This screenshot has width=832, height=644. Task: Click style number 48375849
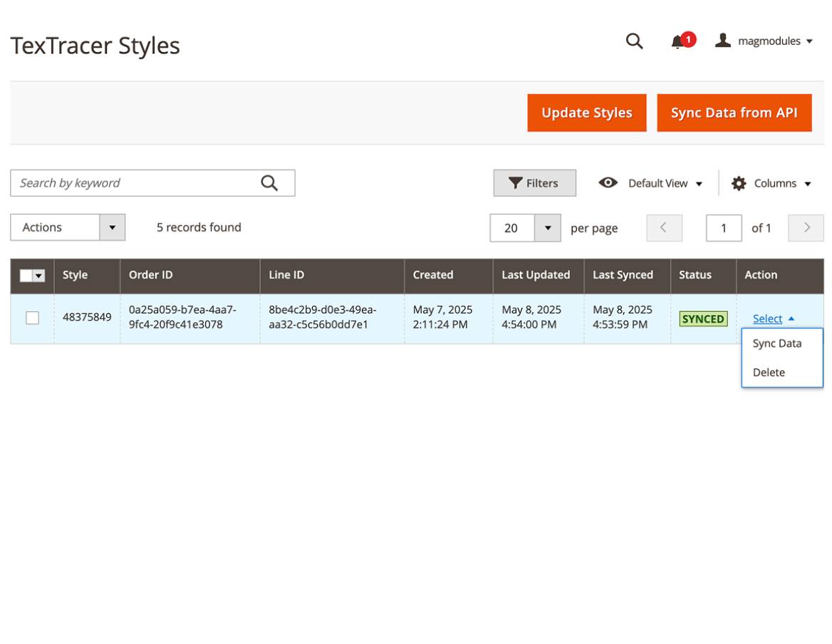87,317
